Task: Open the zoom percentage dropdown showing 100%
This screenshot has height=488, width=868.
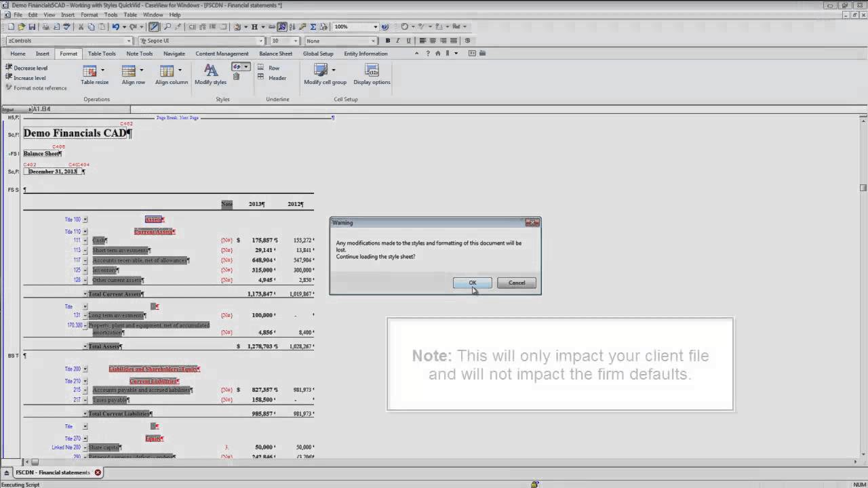Action: 375,27
